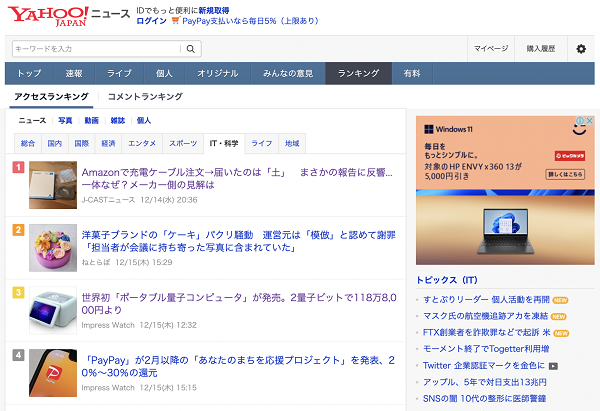The width and height of the screenshot is (600, 411).
Task: Click the rank 2 badge
Action: point(18,230)
